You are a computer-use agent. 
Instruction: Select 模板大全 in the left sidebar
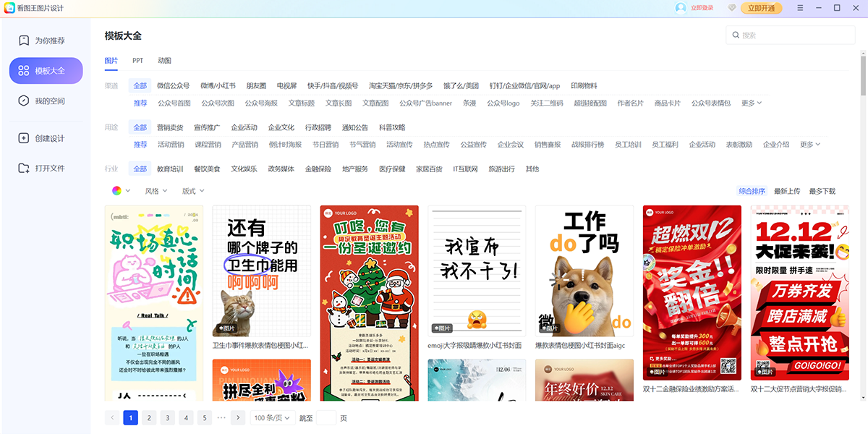[46, 70]
